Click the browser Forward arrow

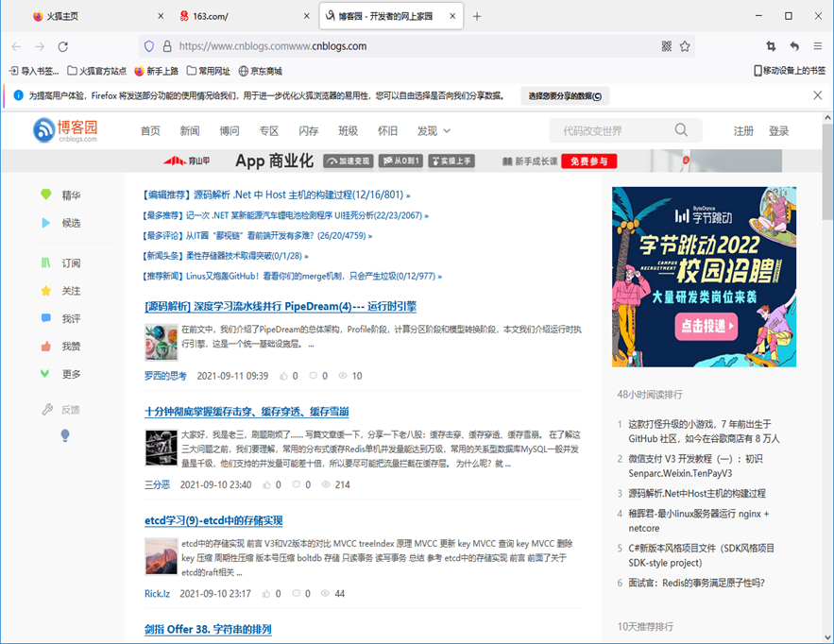click(40, 47)
